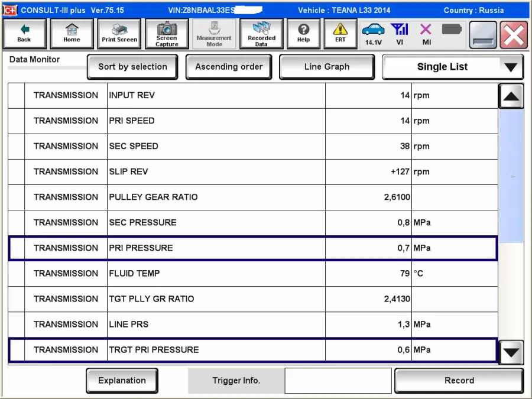Toggle selection box of PULLEY GEAR RATIO row
532x399 pixels.
tap(17, 197)
